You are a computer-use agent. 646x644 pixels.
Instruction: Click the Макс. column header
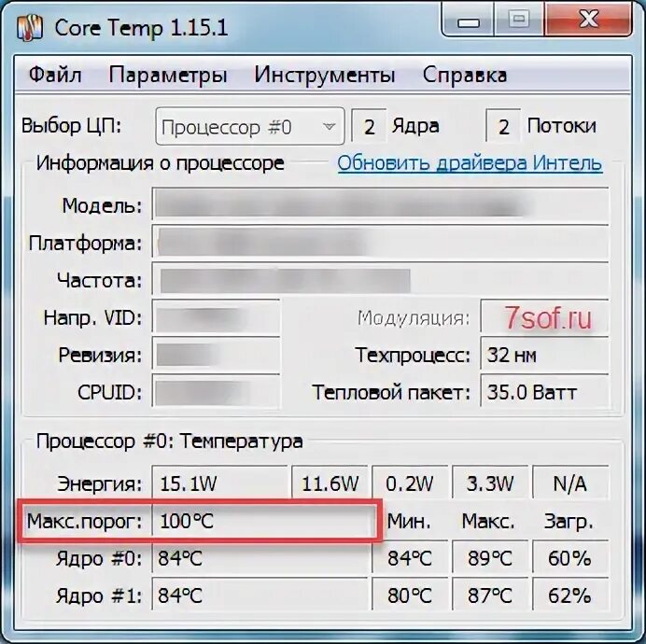488,522
